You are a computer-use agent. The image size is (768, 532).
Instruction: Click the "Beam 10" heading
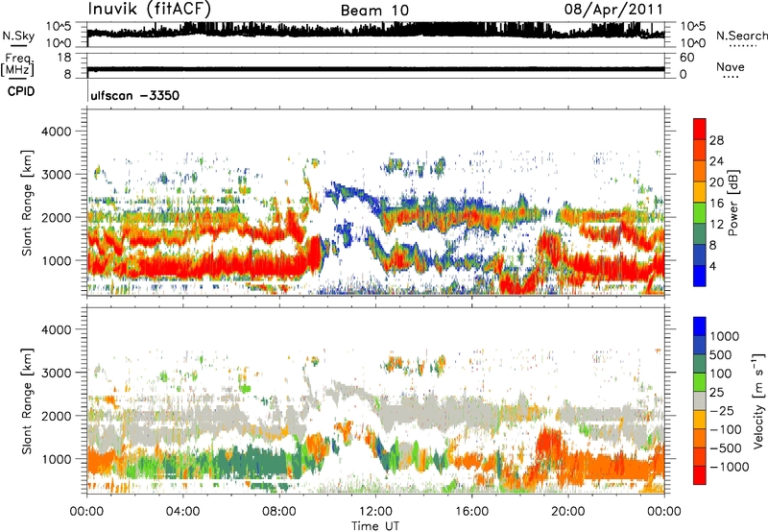pos(374,11)
